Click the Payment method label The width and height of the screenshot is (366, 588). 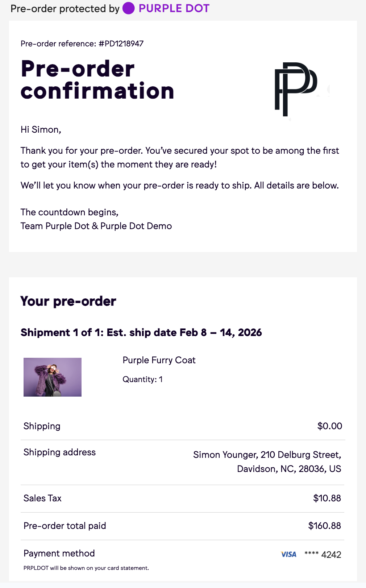(x=59, y=553)
